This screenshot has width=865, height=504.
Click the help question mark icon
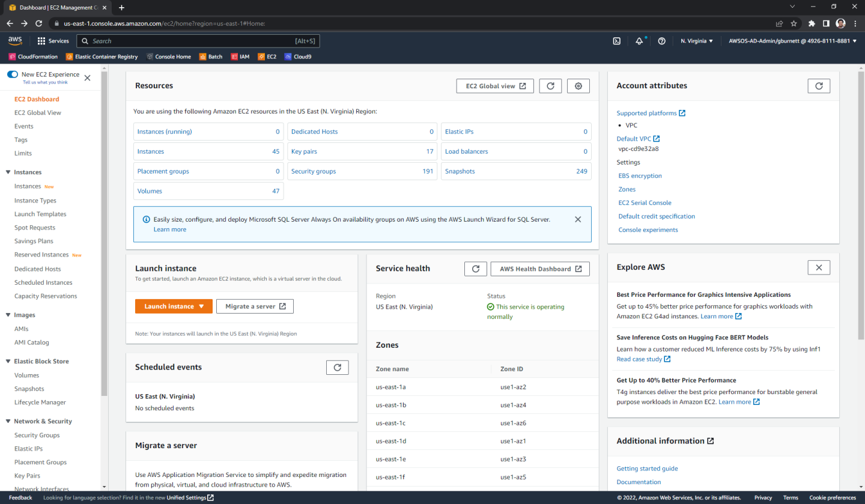(x=661, y=41)
